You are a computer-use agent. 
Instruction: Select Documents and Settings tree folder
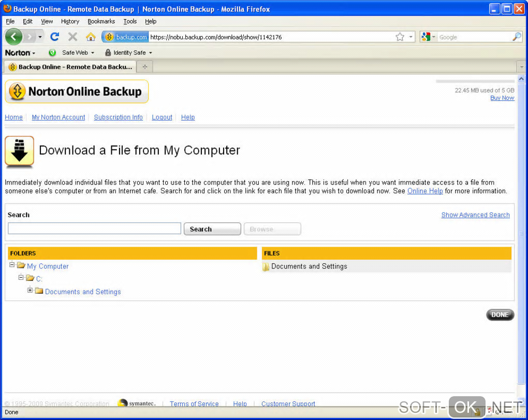click(83, 292)
